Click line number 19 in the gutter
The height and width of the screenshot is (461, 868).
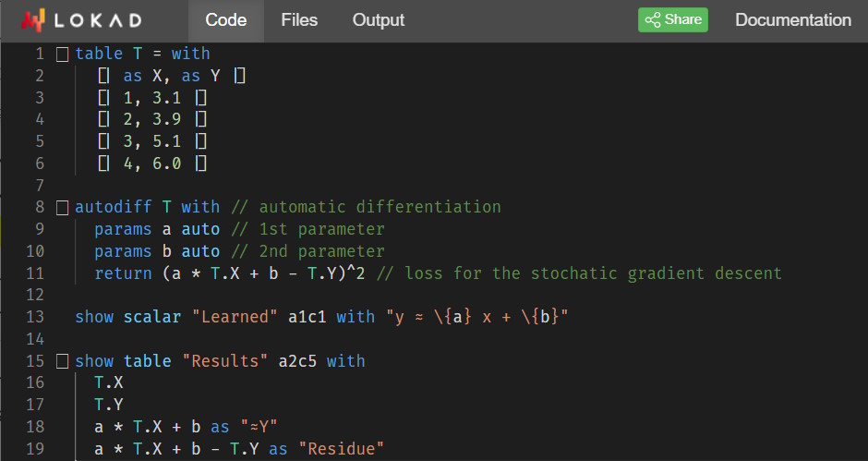(35, 449)
